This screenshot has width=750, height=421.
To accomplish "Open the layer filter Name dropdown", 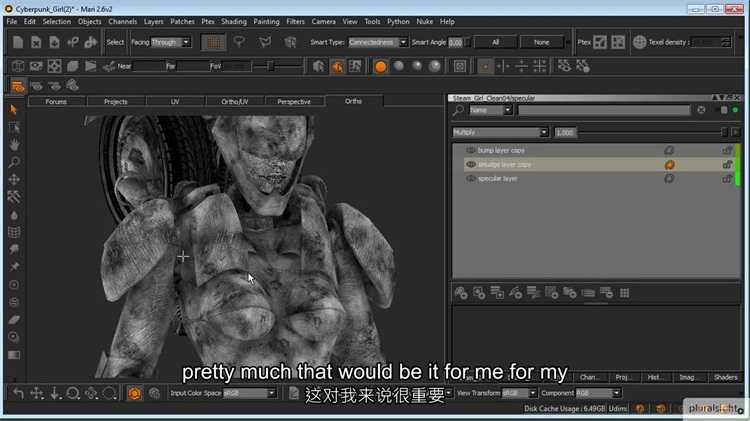I will [x=490, y=110].
